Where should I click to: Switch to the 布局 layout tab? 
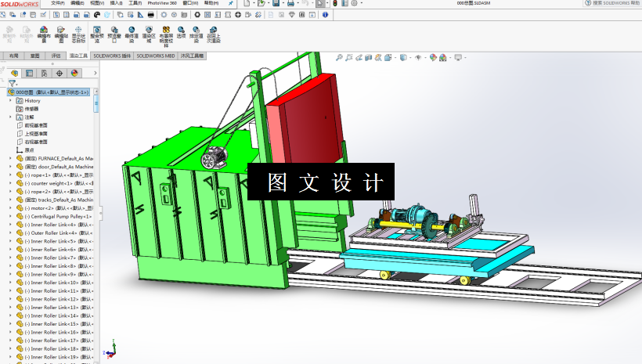(13, 56)
